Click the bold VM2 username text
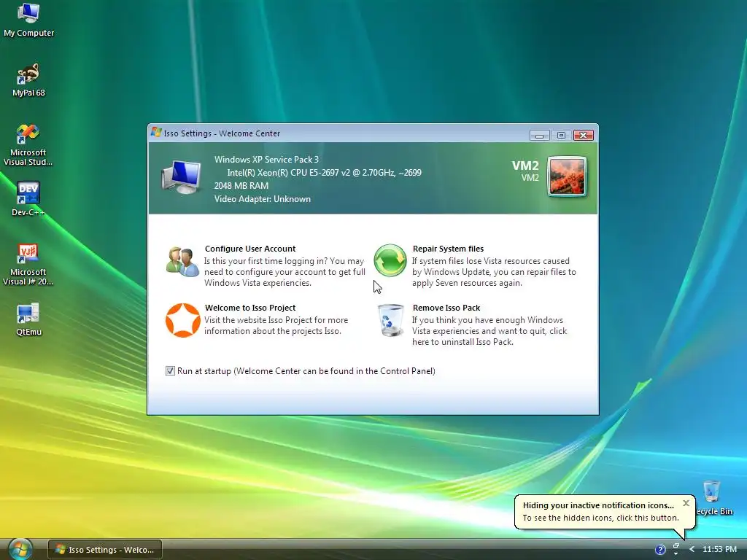Screen dimensions: 747x560 coord(525,166)
